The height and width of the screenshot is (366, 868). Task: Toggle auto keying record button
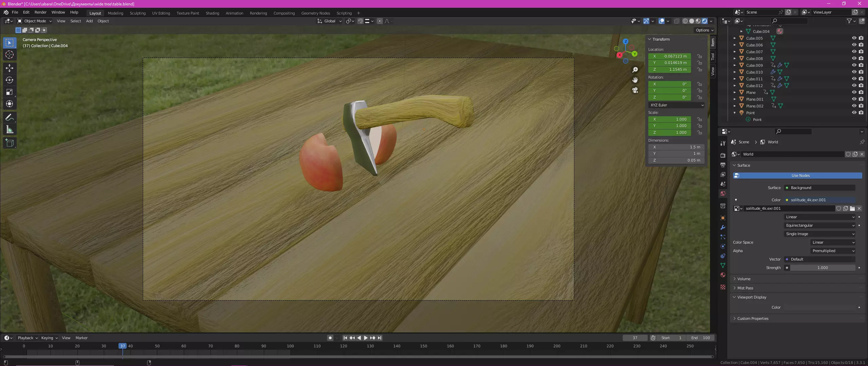(330, 338)
